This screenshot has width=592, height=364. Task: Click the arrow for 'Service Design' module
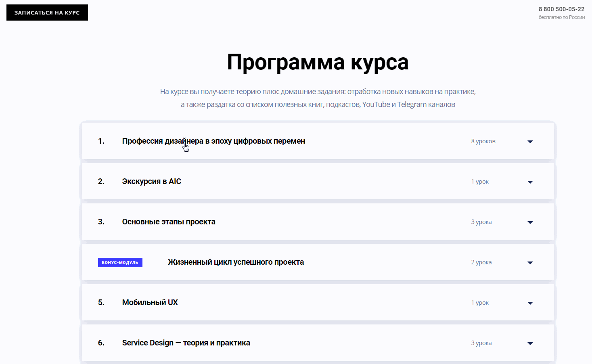tap(530, 343)
